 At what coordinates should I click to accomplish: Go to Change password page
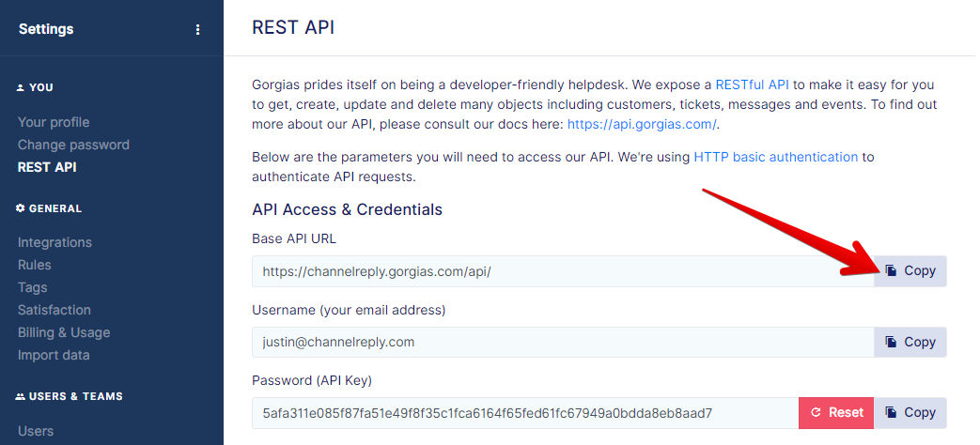pyautogui.click(x=73, y=145)
